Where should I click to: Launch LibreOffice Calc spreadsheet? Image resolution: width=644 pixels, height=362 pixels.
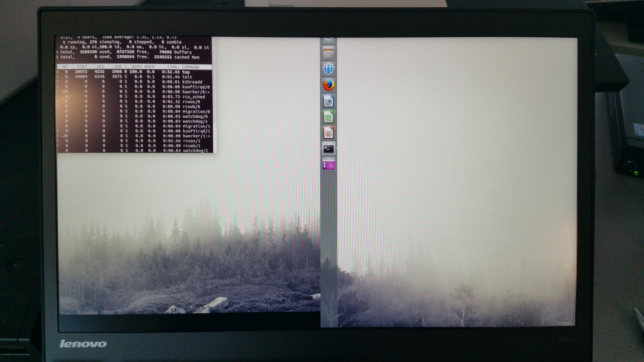pos(329,117)
